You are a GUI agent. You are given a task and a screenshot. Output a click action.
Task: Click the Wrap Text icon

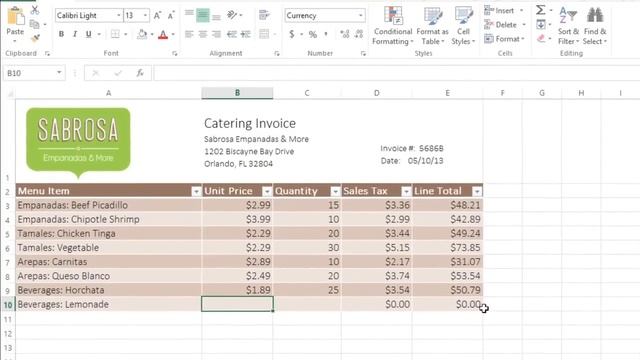(264, 15)
